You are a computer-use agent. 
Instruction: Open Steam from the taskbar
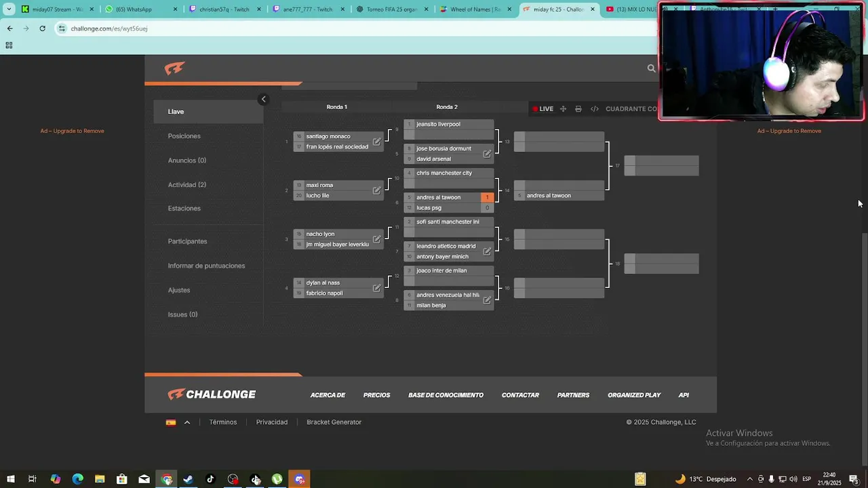click(x=189, y=479)
